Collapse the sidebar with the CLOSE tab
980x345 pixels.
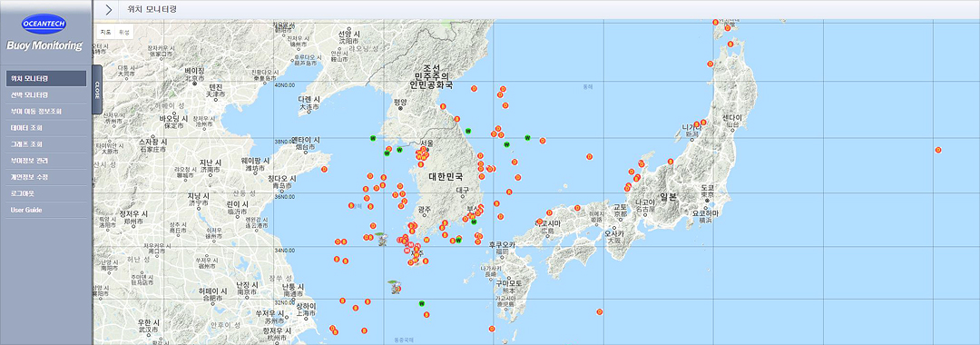[97, 89]
